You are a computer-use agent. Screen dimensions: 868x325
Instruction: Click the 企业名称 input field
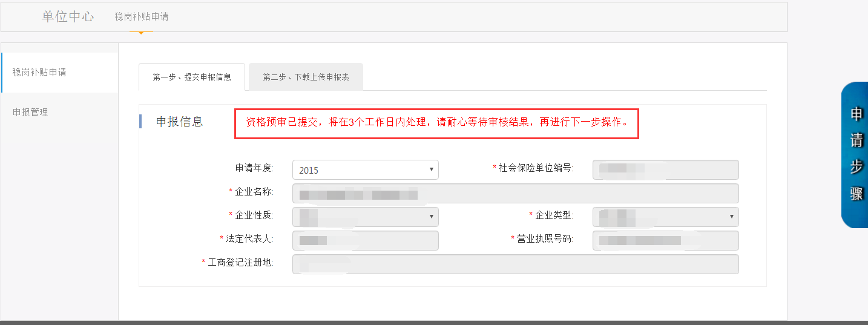[515, 194]
